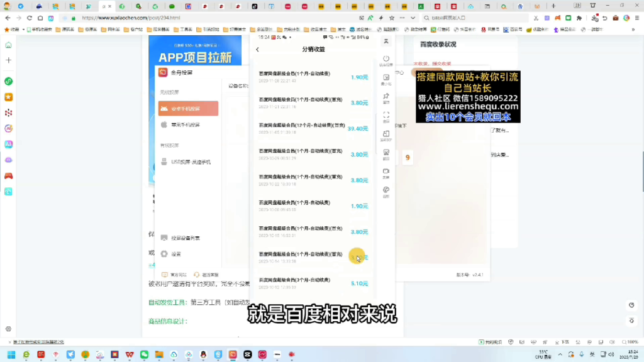Open the browser from the taskbar icon
This screenshot has height=362, width=644.
coord(26,355)
